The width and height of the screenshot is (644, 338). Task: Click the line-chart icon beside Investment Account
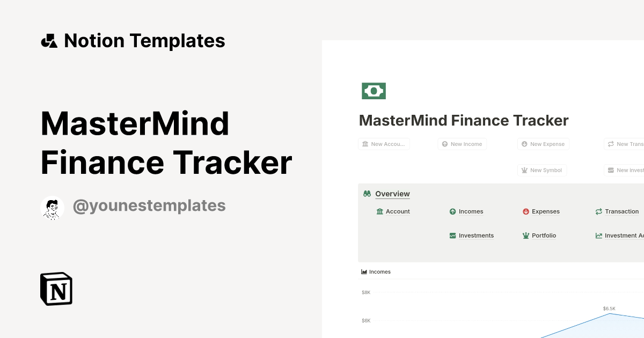click(598, 236)
